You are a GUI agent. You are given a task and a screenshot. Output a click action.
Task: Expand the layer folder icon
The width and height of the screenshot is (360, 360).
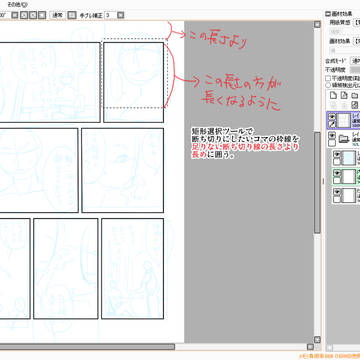[x=344, y=140]
